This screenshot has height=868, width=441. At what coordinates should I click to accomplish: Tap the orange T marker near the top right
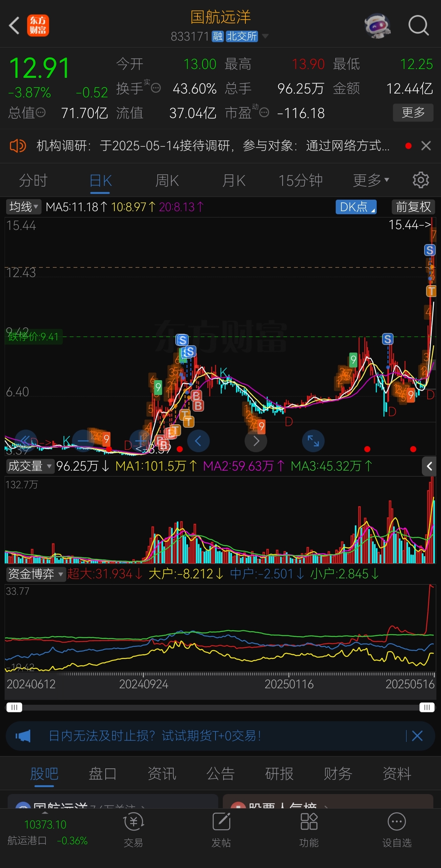click(x=431, y=291)
